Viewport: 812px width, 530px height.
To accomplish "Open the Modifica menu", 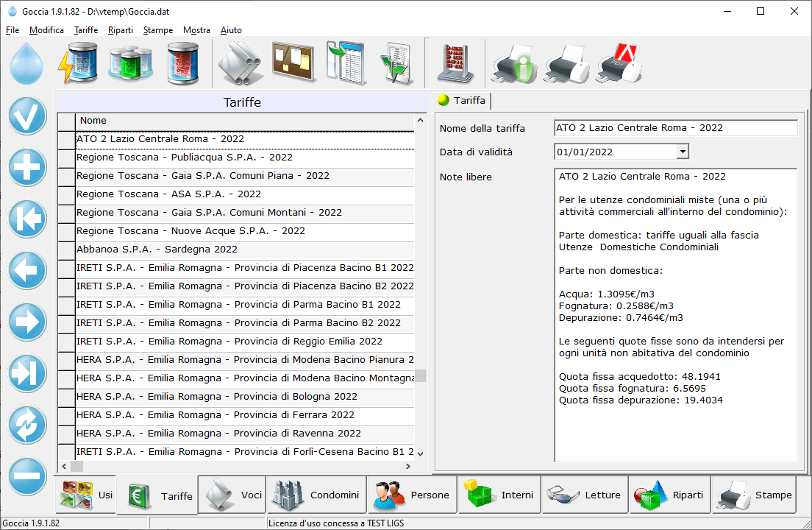I will coord(46,30).
